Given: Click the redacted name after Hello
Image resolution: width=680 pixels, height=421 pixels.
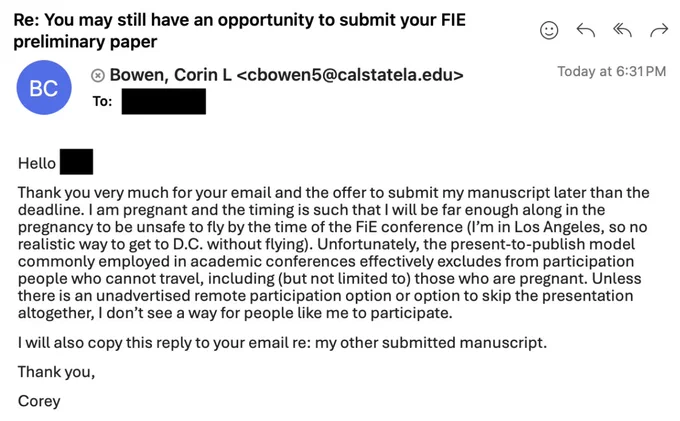Looking at the screenshot, I should tap(76, 162).
